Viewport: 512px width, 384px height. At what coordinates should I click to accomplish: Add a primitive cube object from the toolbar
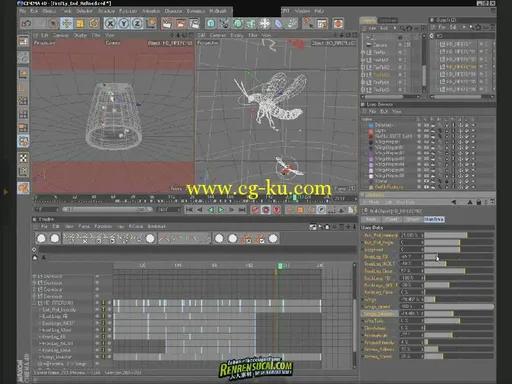211,23
